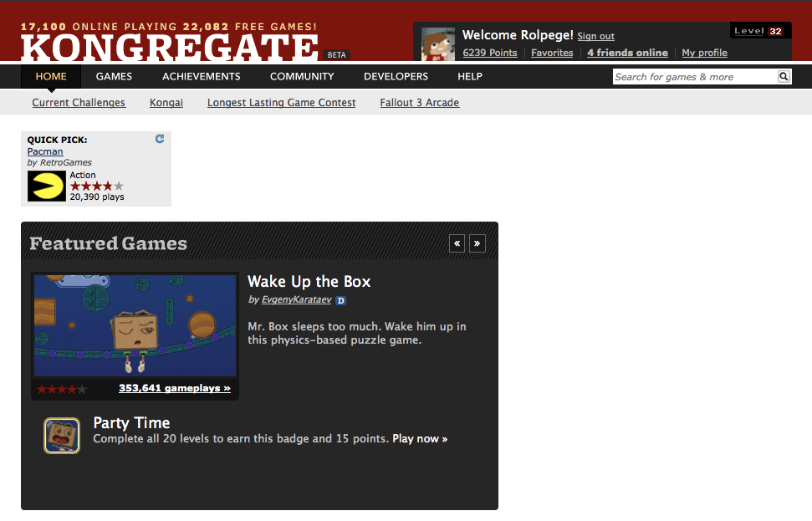Viewport: 812px width, 521px height.
Task: Click the BETA label
Action: tap(337, 55)
